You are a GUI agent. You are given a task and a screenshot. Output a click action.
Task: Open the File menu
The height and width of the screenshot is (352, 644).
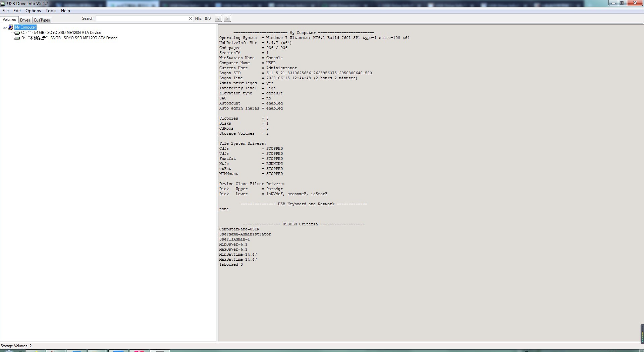click(x=5, y=11)
